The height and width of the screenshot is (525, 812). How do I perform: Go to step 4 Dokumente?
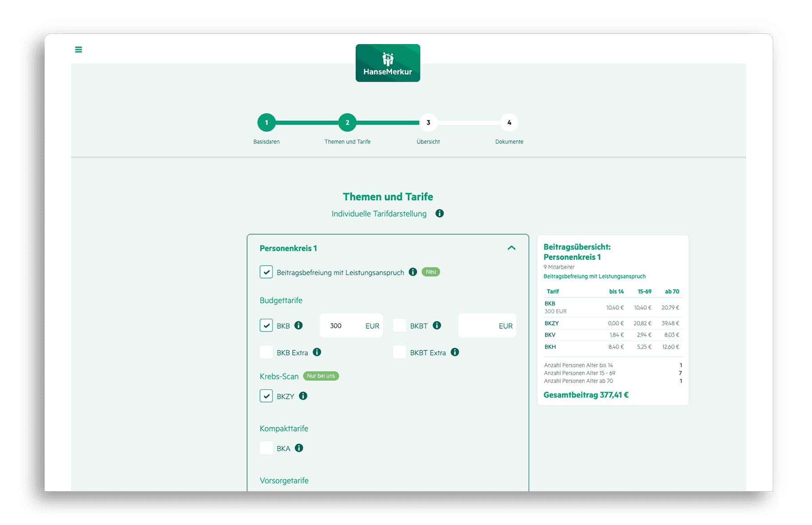[509, 123]
